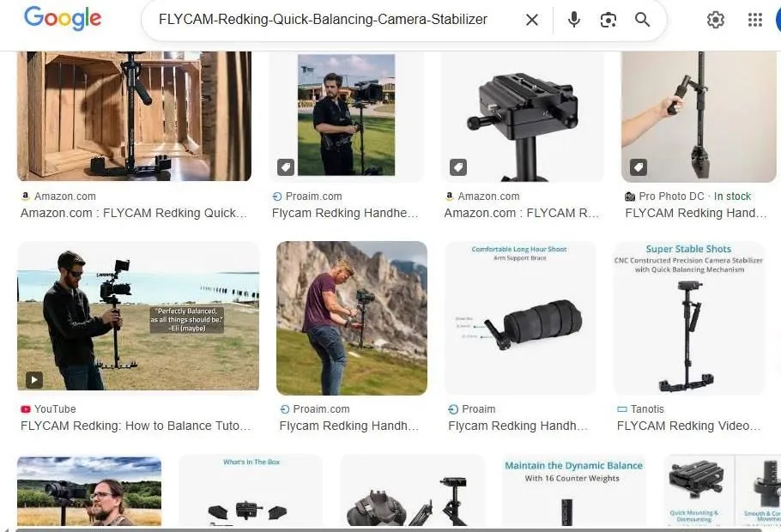This screenshot has height=532, width=781.
Task: Click Pro Photo DC source label
Action: (671, 196)
